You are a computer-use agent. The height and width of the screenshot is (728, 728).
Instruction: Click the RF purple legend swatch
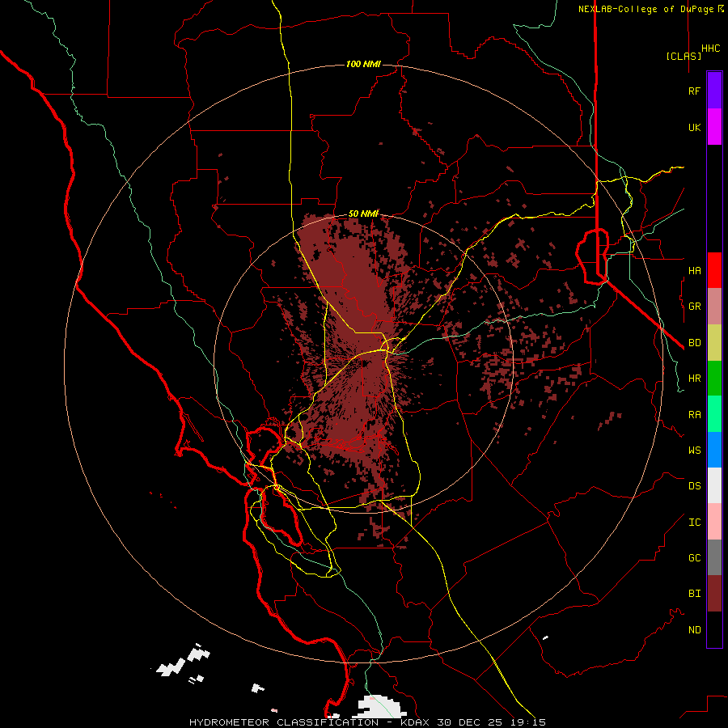[714, 91]
